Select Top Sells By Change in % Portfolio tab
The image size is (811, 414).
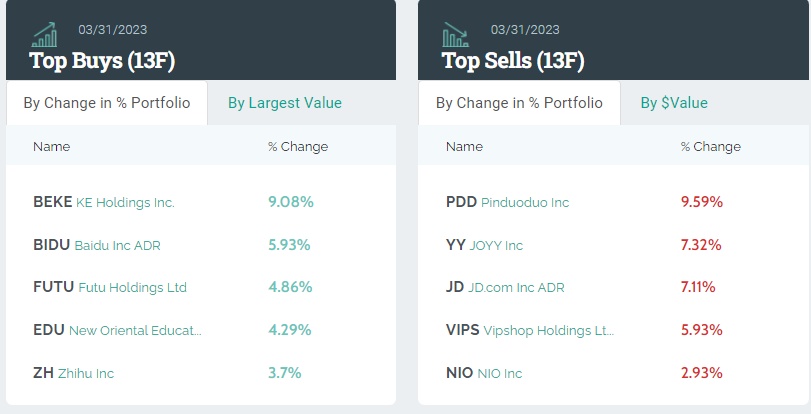tap(519, 103)
